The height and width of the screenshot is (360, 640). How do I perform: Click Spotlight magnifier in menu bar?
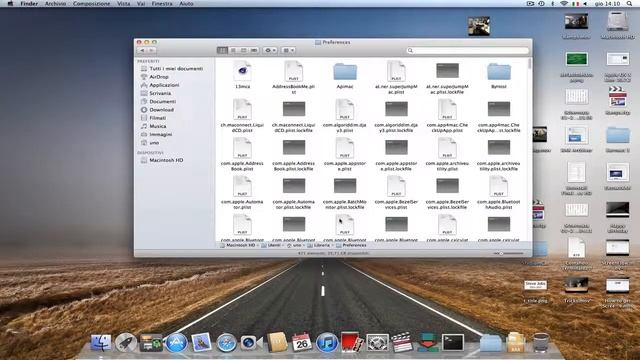point(629,3)
